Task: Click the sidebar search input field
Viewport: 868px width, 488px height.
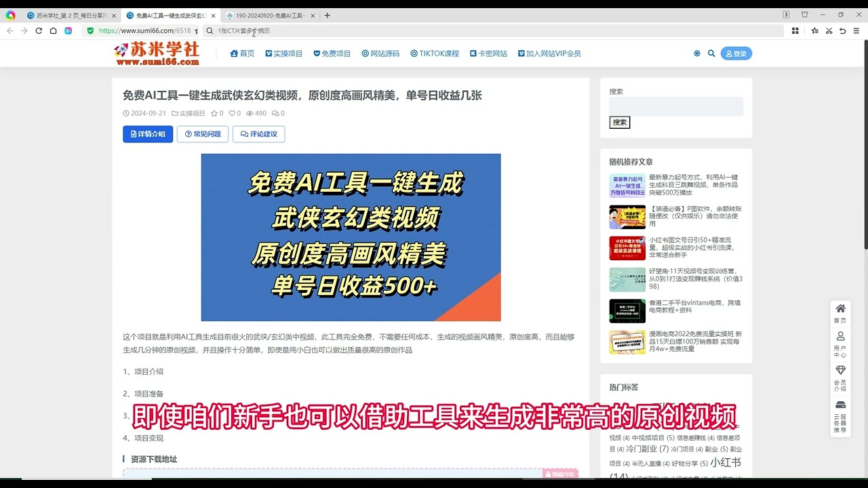Action: tap(676, 106)
